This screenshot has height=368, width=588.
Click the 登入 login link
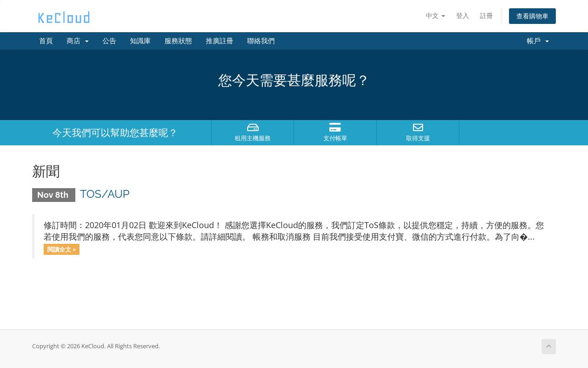click(463, 16)
